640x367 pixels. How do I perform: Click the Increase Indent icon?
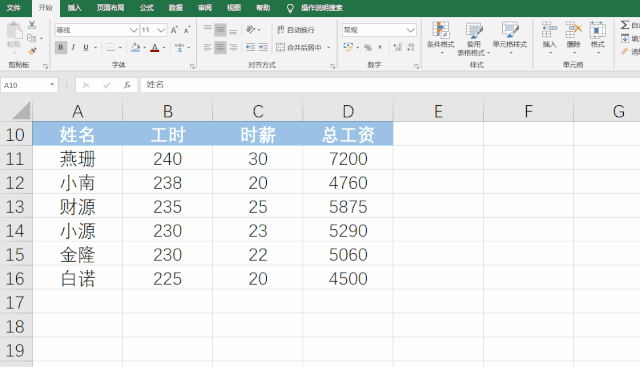click(263, 47)
